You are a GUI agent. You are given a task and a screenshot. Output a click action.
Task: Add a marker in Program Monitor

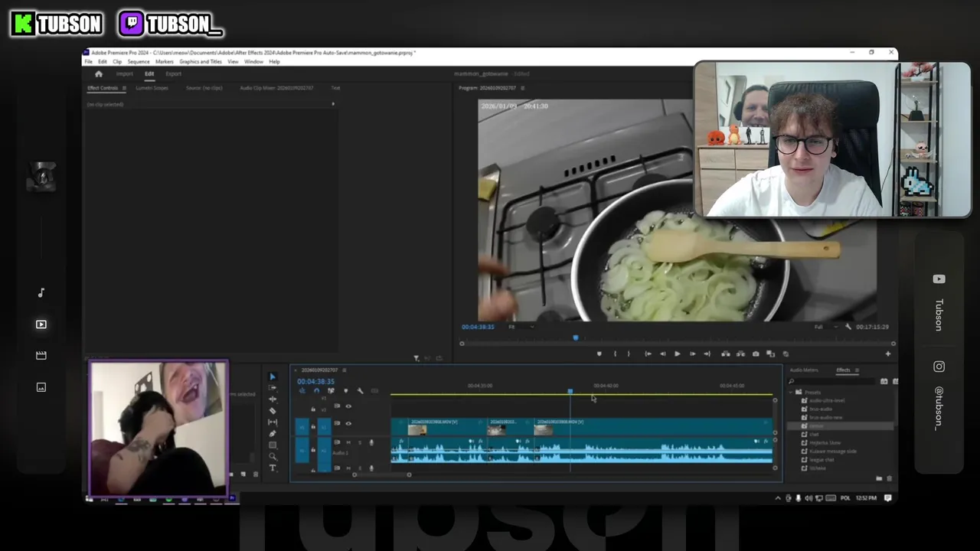click(x=599, y=354)
